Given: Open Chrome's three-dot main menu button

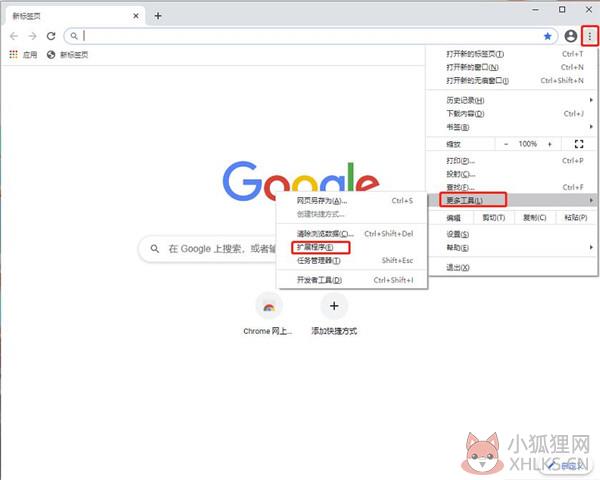Looking at the screenshot, I should click(590, 36).
